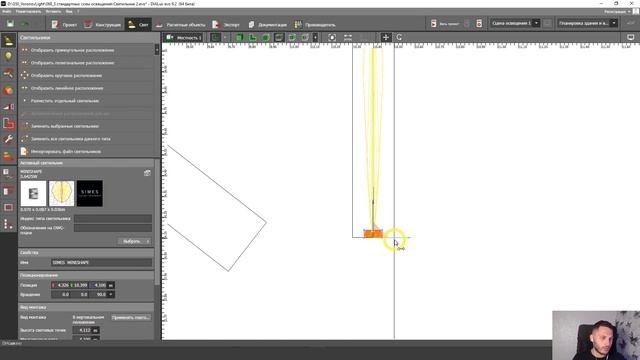
Task: Click the Site 1 view tab
Action: (x=184, y=38)
